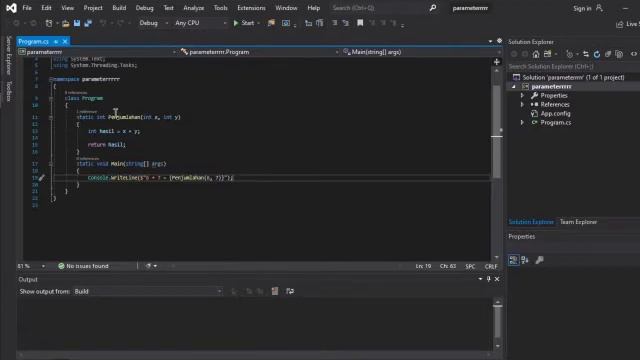Click the quick actions screwdriver icon on line 19
Screen dimensions: 640x360
click(42, 178)
